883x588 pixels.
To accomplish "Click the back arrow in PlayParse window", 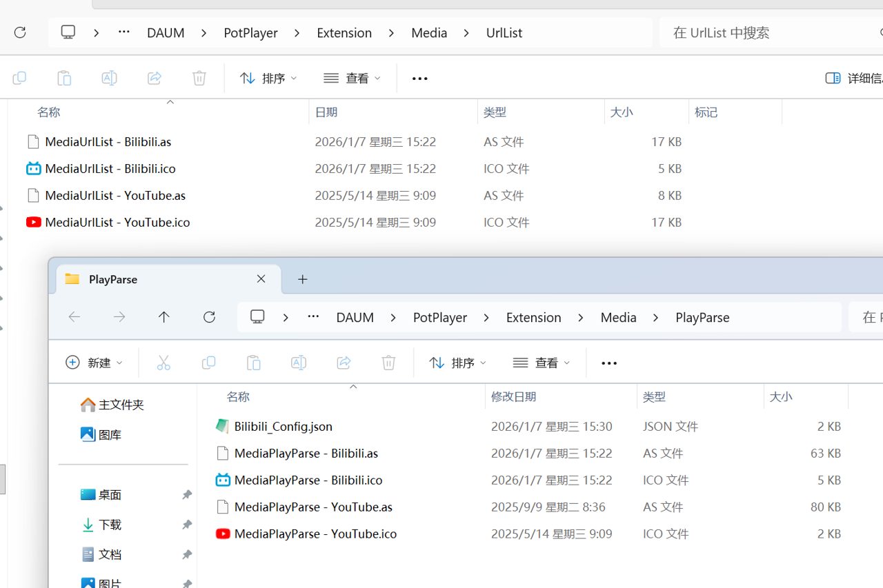I will (75, 317).
